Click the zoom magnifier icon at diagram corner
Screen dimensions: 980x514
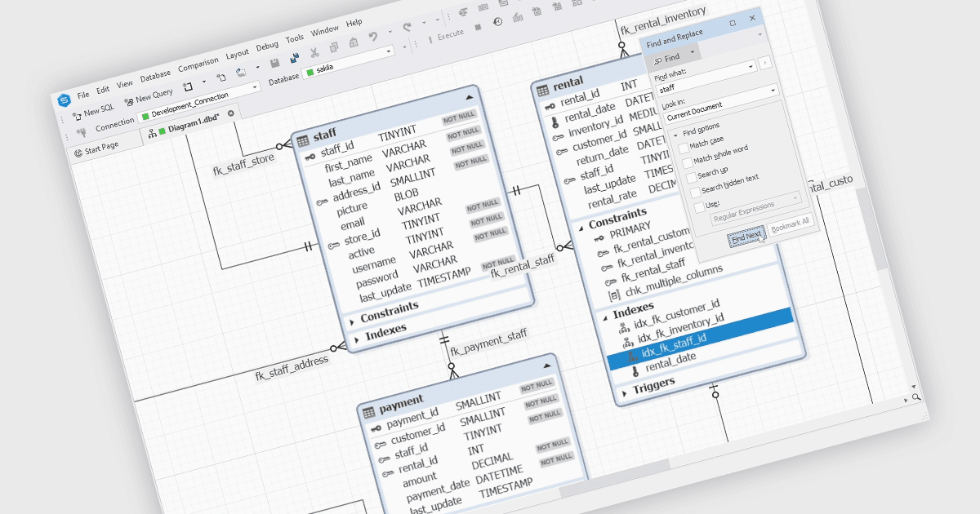[916, 397]
